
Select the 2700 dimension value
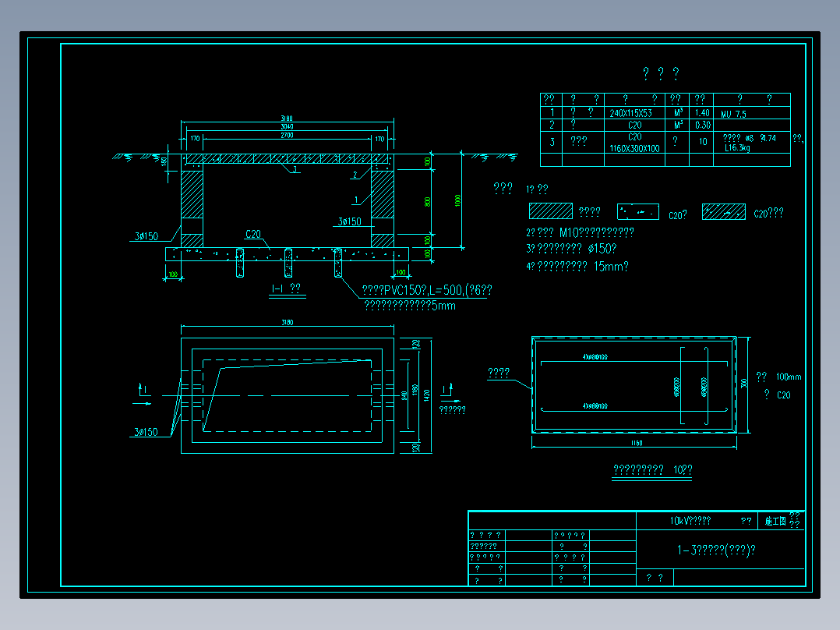click(x=287, y=136)
